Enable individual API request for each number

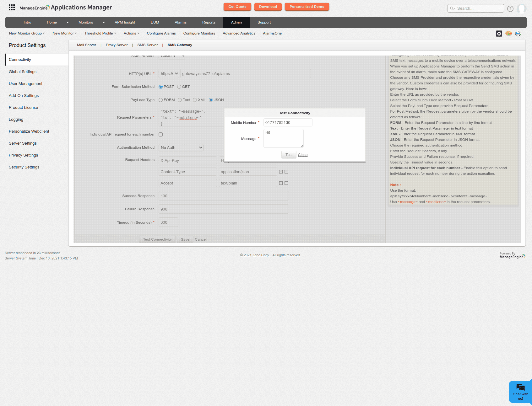[161, 135]
